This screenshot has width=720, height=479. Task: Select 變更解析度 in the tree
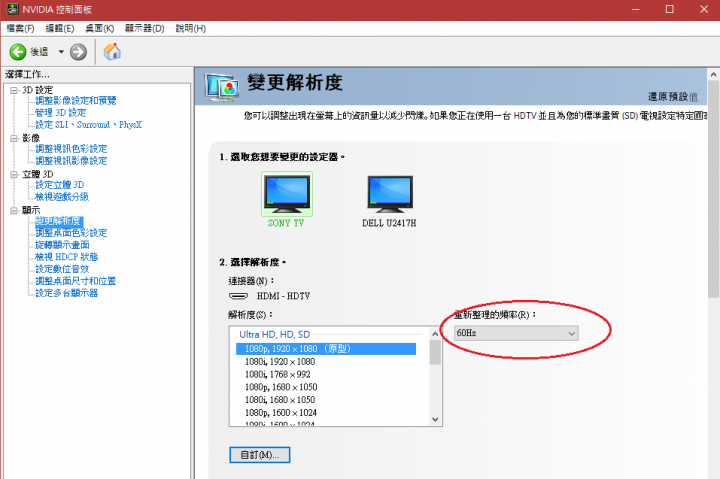[x=58, y=221]
